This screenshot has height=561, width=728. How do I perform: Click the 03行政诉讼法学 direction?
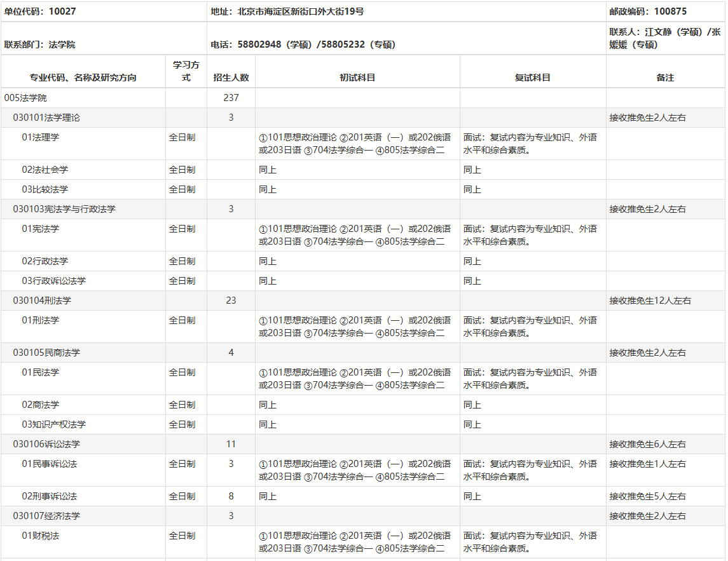pos(53,281)
